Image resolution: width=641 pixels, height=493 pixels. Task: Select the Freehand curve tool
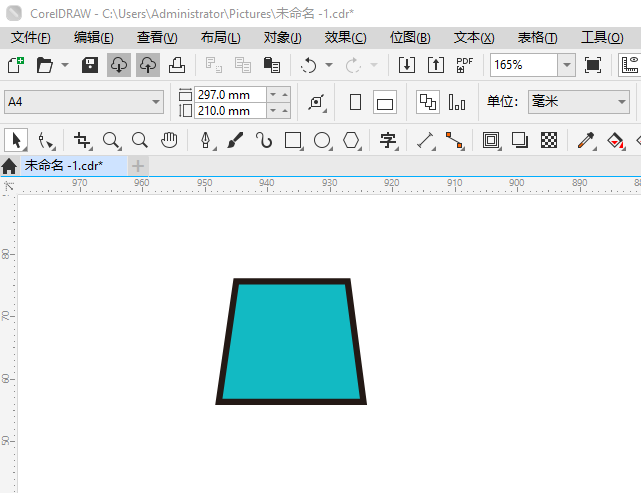point(264,141)
